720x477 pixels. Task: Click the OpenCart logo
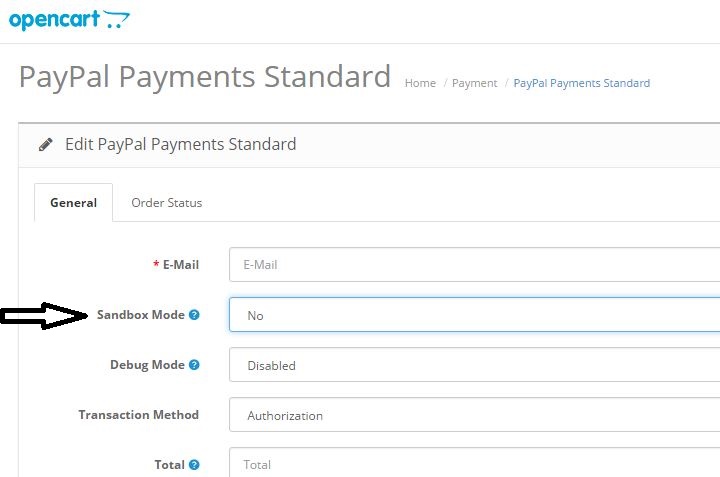69,20
